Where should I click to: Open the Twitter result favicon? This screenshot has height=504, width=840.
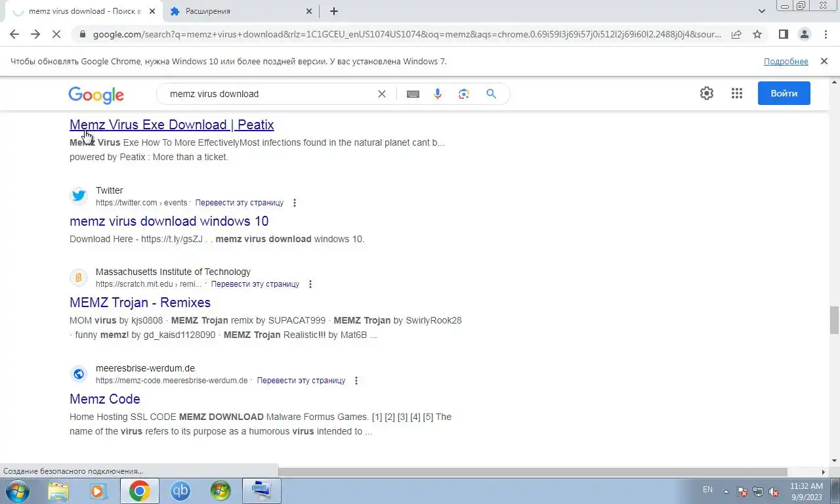(79, 196)
